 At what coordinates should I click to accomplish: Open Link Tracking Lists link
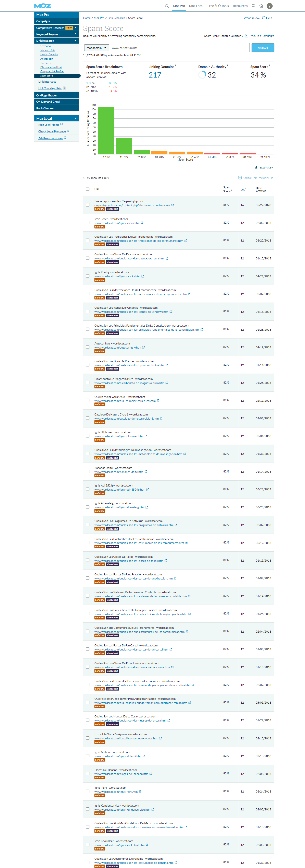(x=50, y=88)
